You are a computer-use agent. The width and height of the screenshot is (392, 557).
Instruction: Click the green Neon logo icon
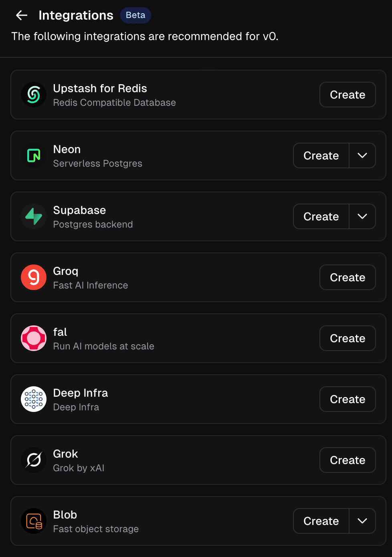(34, 155)
